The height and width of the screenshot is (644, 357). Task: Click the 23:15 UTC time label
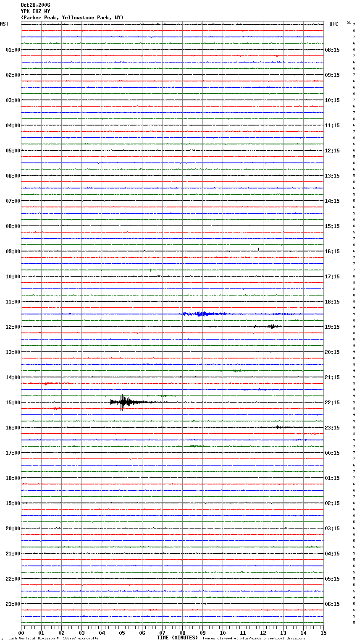332,428
